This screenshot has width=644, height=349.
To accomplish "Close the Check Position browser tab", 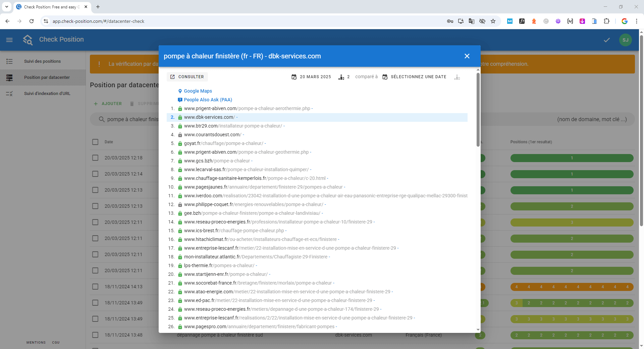I will pyautogui.click(x=86, y=7).
